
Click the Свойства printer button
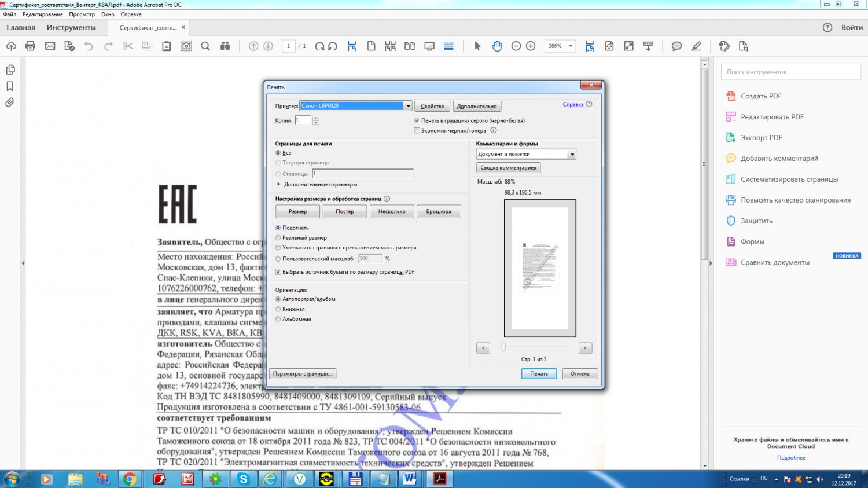coord(432,106)
